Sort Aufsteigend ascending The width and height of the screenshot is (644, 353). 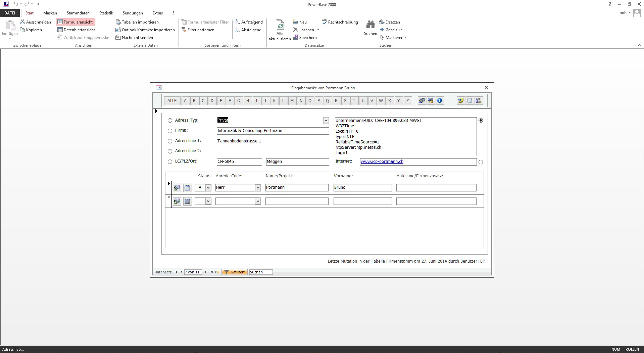249,22
